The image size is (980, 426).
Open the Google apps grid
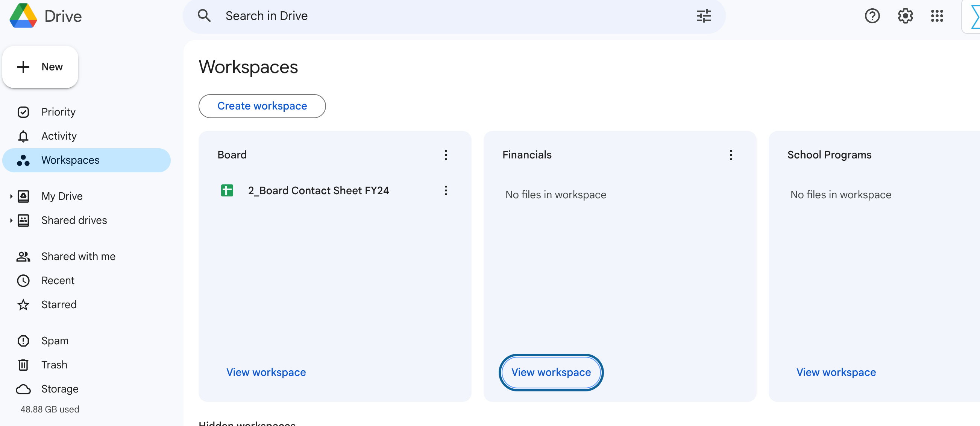937,16
